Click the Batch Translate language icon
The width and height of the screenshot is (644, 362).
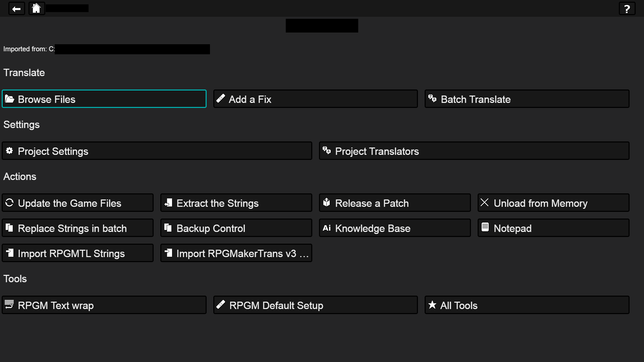(432, 99)
